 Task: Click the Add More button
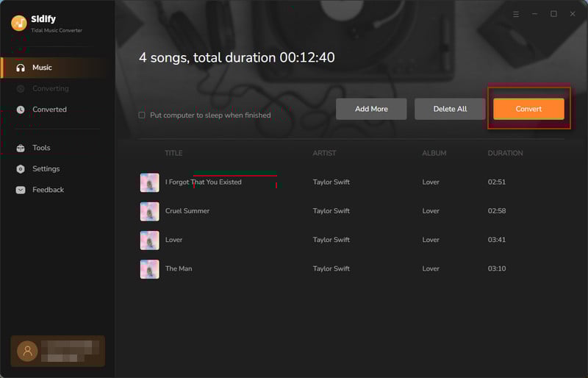click(x=371, y=109)
